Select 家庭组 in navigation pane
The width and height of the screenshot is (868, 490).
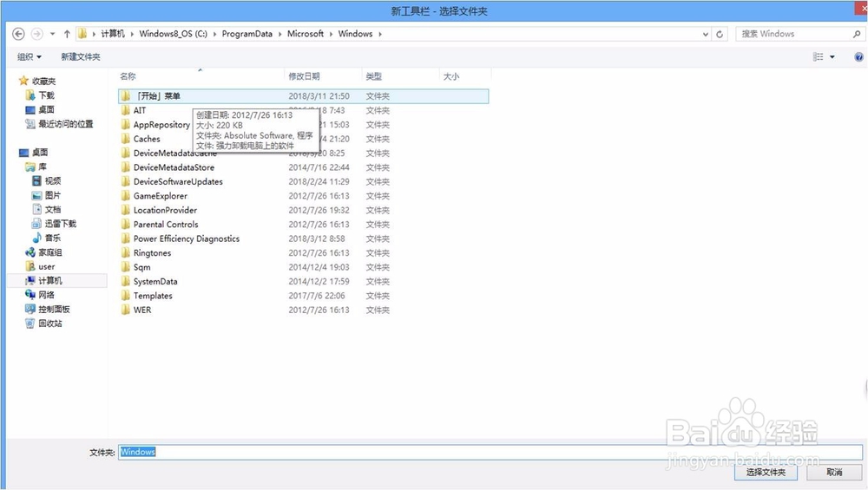click(x=49, y=252)
